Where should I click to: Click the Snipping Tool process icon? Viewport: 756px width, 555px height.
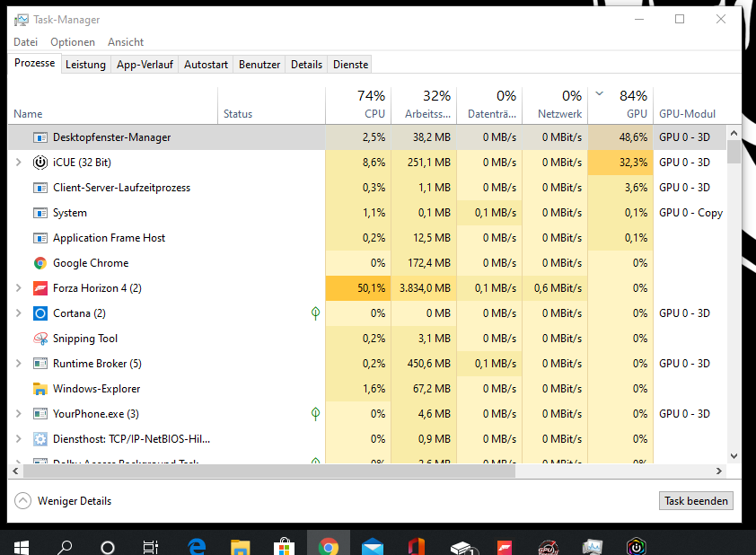pos(40,339)
